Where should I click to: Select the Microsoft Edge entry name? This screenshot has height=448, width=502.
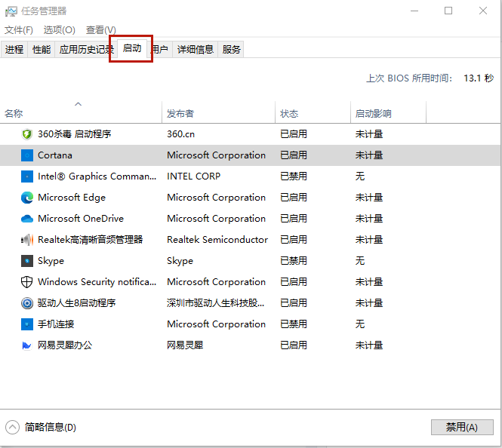(x=72, y=198)
